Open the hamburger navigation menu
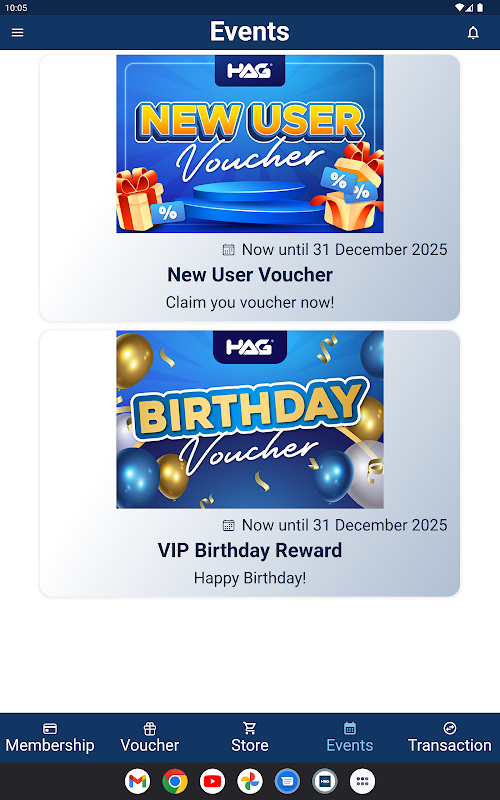 [17, 32]
